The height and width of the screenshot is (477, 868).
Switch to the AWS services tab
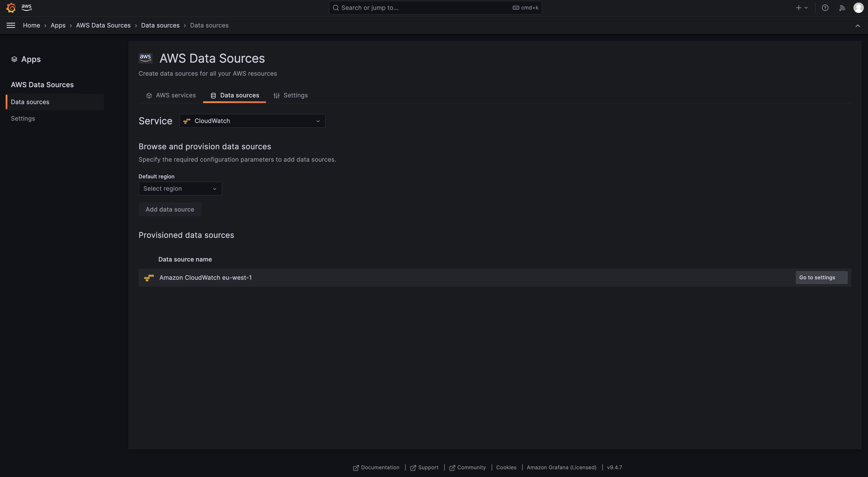coord(171,95)
